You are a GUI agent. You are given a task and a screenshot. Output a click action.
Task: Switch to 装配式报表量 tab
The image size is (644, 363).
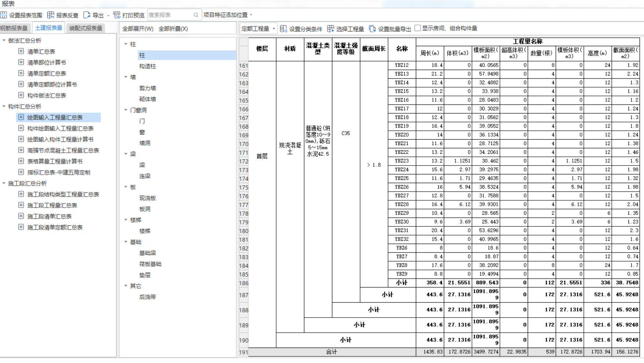pyautogui.click(x=86, y=28)
